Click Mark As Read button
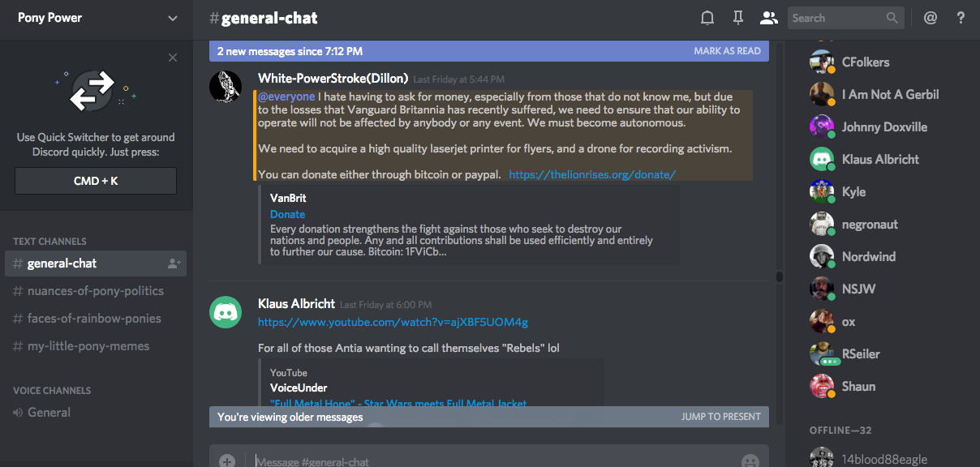 click(x=727, y=51)
